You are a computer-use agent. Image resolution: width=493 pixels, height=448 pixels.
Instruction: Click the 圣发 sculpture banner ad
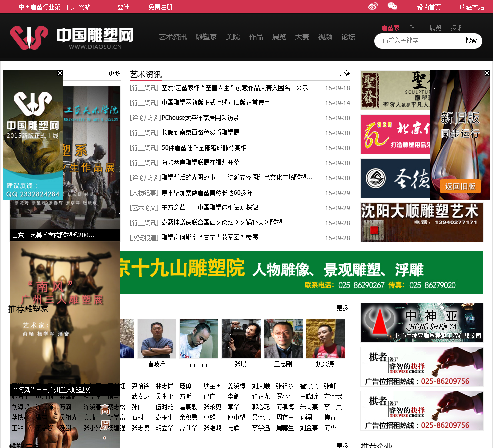[395, 90]
